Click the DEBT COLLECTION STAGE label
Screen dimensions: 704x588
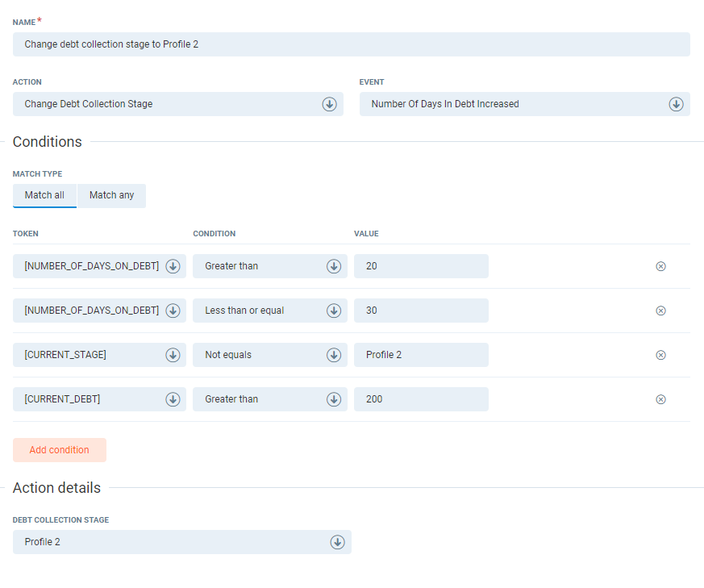coord(60,519)
